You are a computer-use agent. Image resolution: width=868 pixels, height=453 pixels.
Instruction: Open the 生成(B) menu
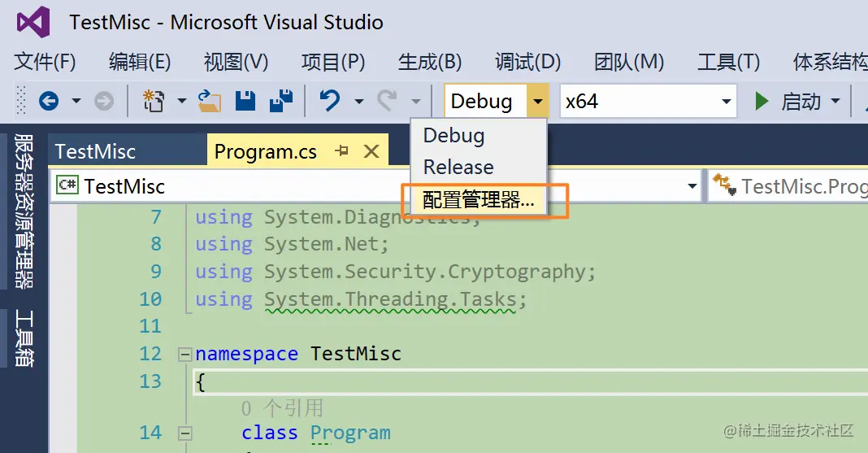pos(430,62)
